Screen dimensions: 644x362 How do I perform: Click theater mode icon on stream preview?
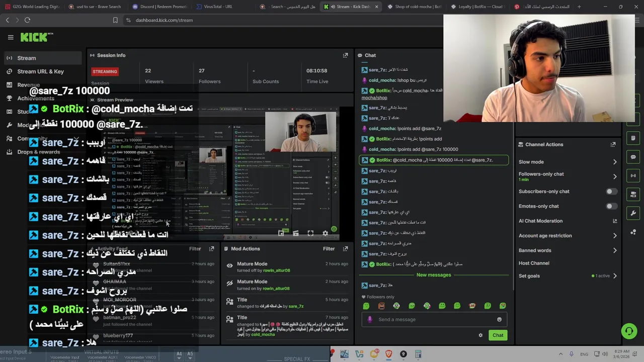(296, 233)
